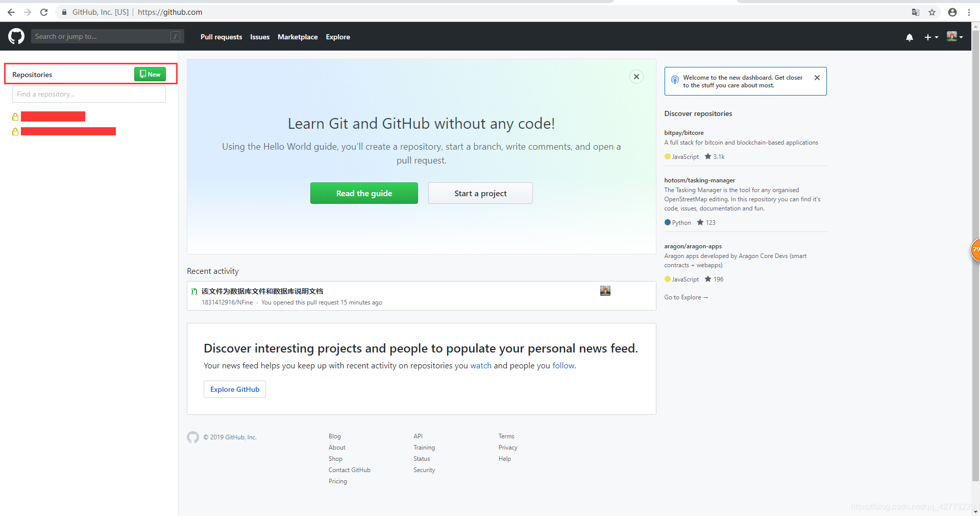The width and height of the screenshot is (980, 516).
Task: Open the Pricing footer link
Action: click(338, 481)
